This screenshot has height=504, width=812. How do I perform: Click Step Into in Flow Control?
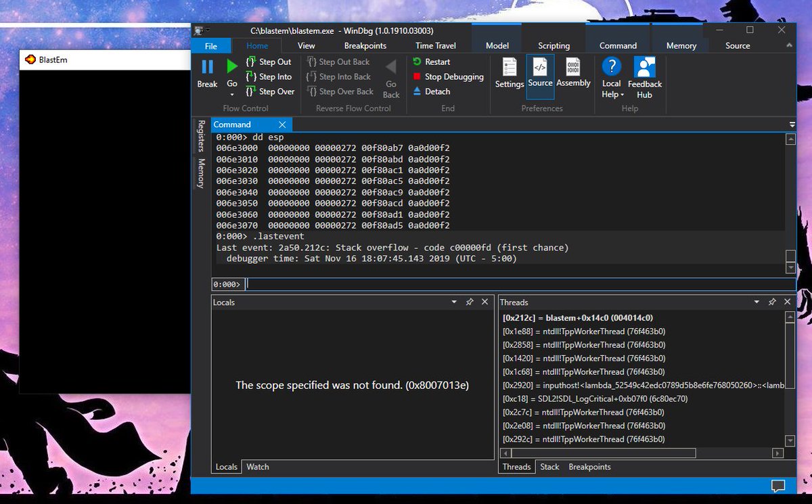click(269, 76)
